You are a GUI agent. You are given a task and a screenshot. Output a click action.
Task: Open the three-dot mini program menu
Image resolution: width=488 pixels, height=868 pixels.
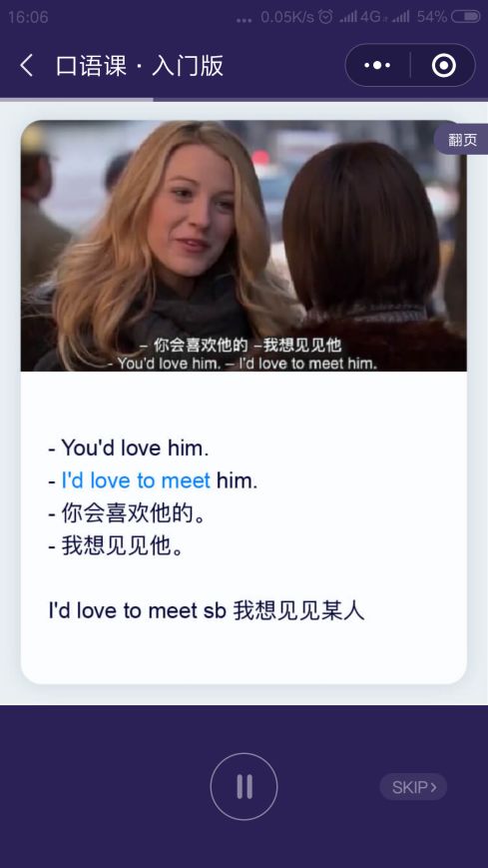pyautogui.click(x=377, y=65)
